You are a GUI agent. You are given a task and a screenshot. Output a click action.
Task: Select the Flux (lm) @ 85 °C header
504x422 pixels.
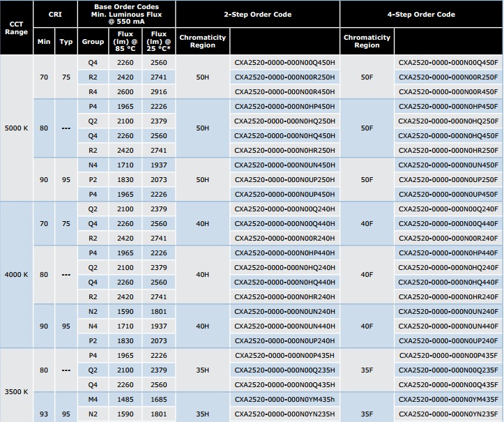125,42
